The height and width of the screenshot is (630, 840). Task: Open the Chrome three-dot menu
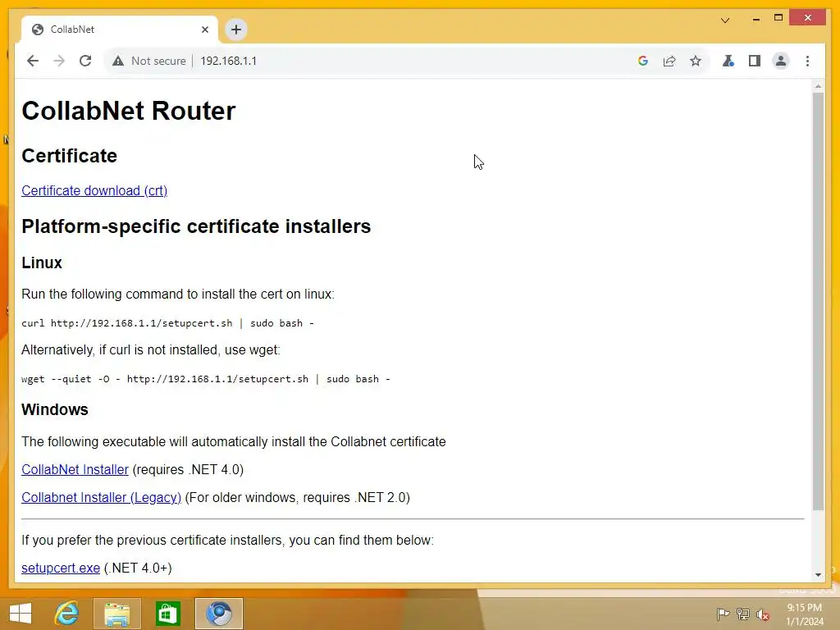[x=807, y=61]
